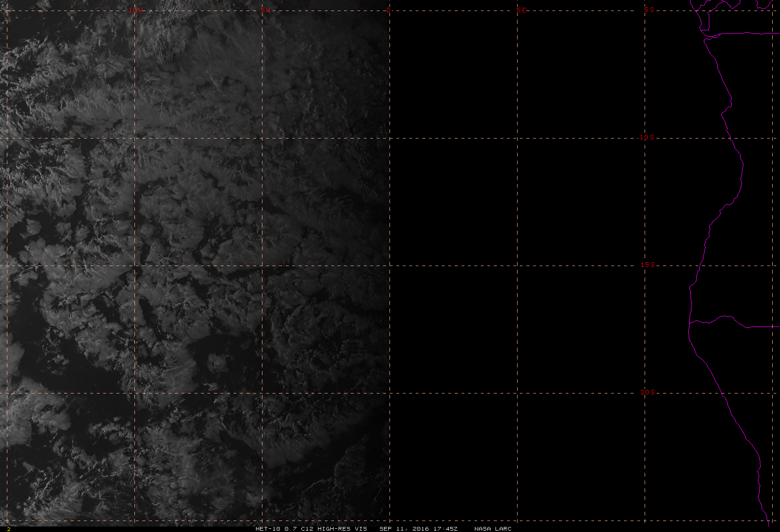Click the 10S latitude label
Screen dimensions: 780x532
(646, 137)
